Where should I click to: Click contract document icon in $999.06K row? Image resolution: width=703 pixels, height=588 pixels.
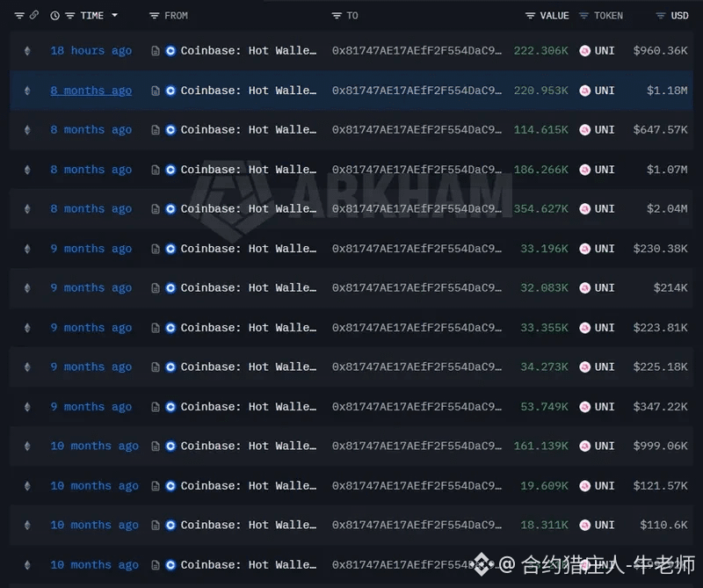(156, 446)
